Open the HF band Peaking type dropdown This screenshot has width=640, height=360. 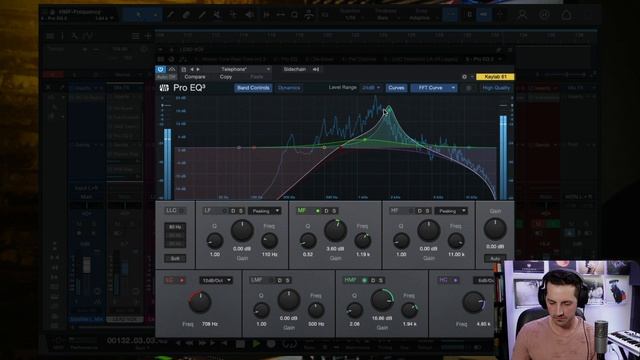click(451, 211)
